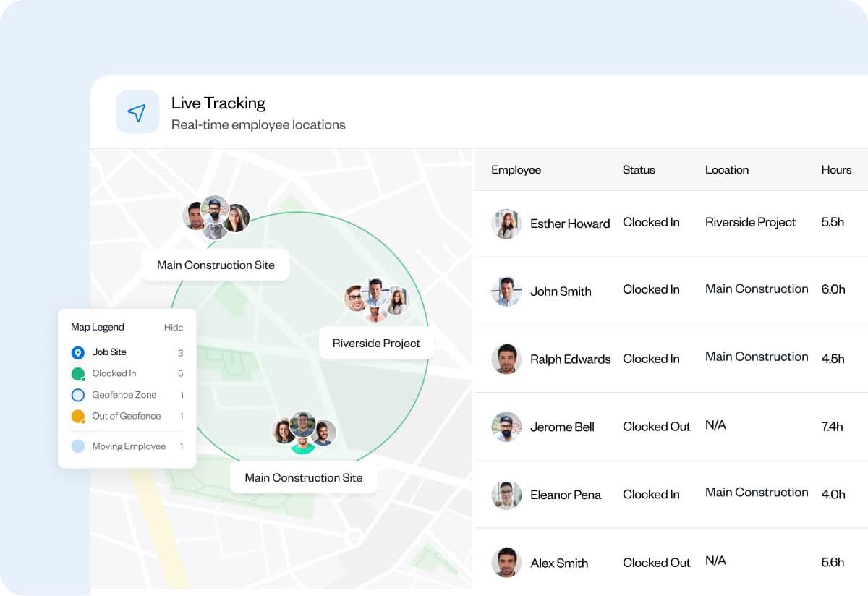
Task: Click the Employee column header
Action: click(516, 169)
